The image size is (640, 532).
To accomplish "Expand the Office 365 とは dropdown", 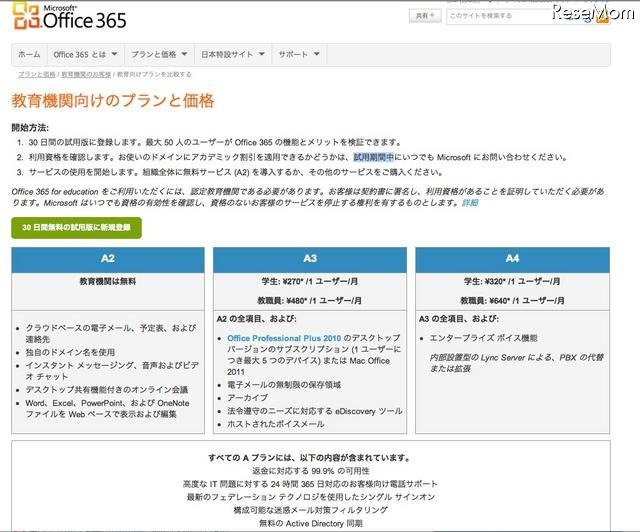I will [x=85, y=54].
